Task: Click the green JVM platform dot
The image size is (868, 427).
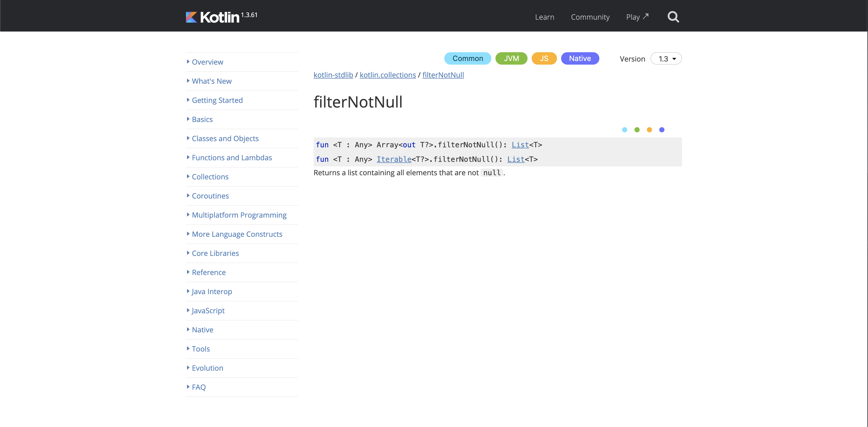Action: pos(637,130)
